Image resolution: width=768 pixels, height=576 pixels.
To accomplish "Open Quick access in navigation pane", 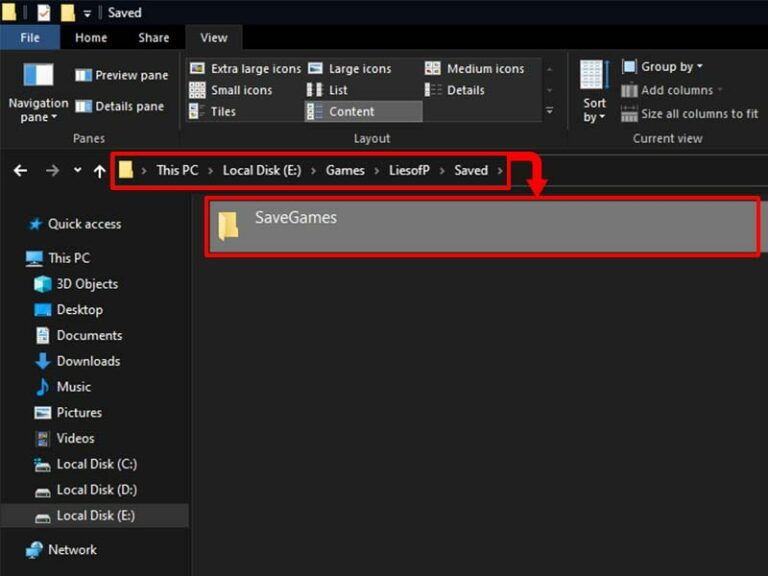I will pyautogui.click(x=75, y=224).
